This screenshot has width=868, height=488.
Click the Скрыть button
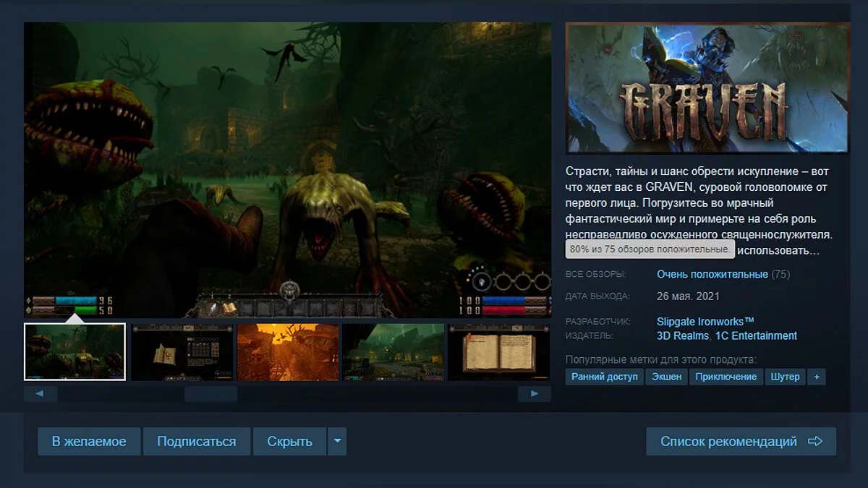(290, 441)
